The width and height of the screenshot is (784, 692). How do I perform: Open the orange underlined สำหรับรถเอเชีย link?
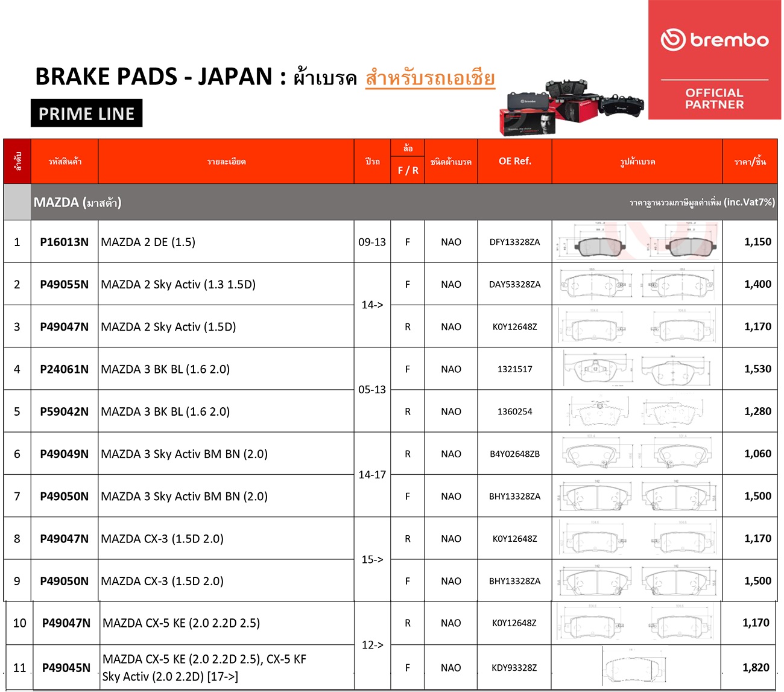430,78
